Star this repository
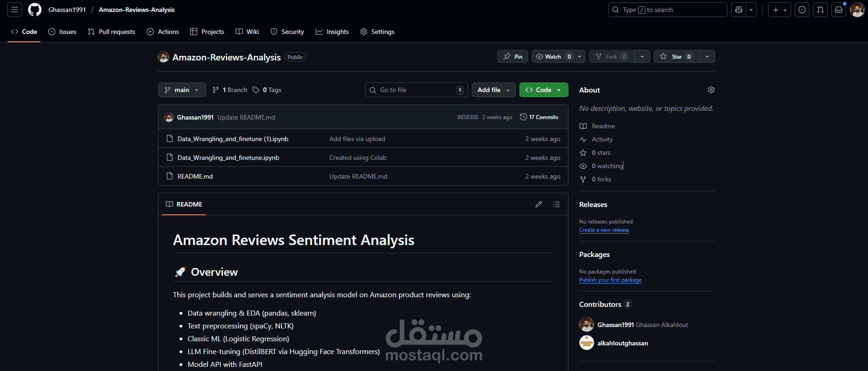This screenshot has height=371, width=868. click(x=677, y=56)
